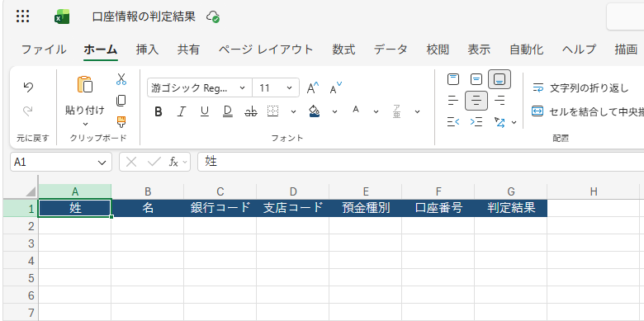Click the cloud saved status icon

pos(213,17)
